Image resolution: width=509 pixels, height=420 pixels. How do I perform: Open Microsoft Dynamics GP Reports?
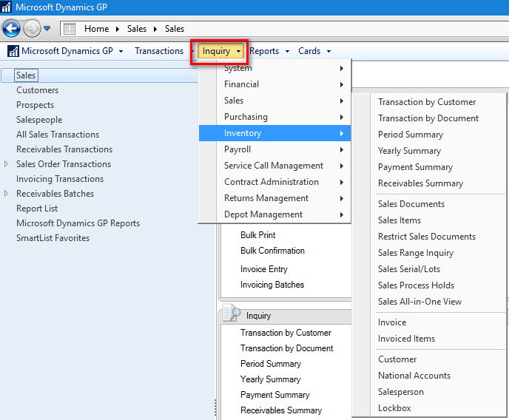tap(78, 223)
